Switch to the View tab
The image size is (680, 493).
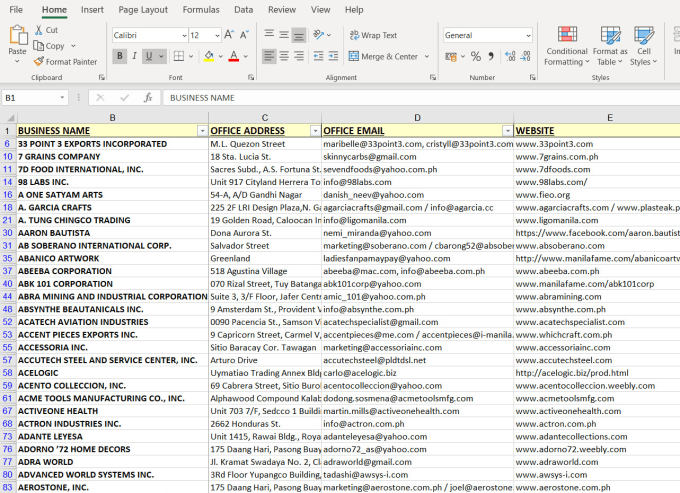pyautogui.click(x=320, y=10)
